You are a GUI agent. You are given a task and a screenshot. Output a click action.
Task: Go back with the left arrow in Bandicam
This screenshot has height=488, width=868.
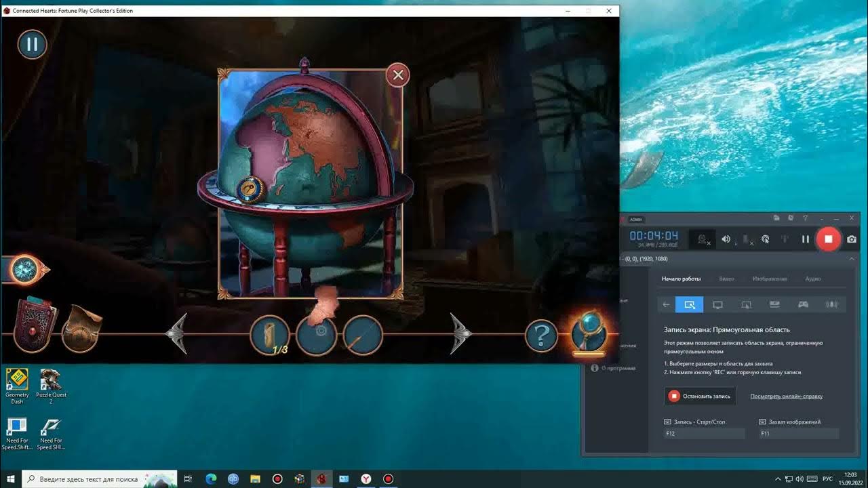click(x=667, y=305)
